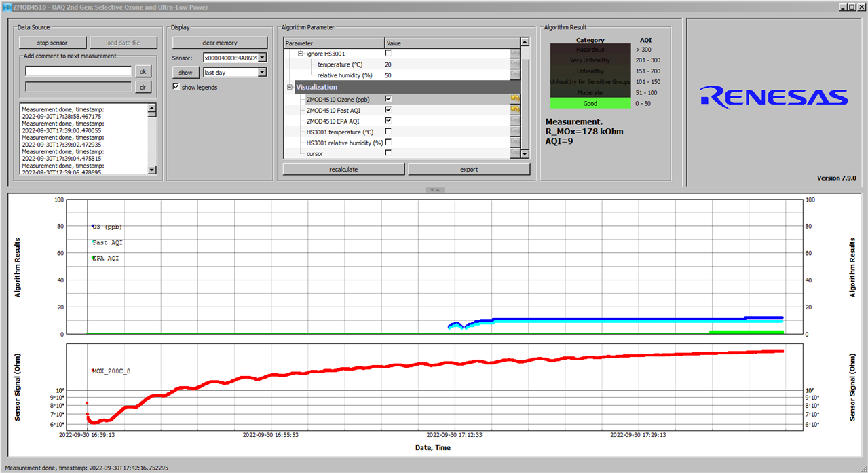
Task: Click scroll down arrow in measurement log
Action: click(x=151, y=170)
